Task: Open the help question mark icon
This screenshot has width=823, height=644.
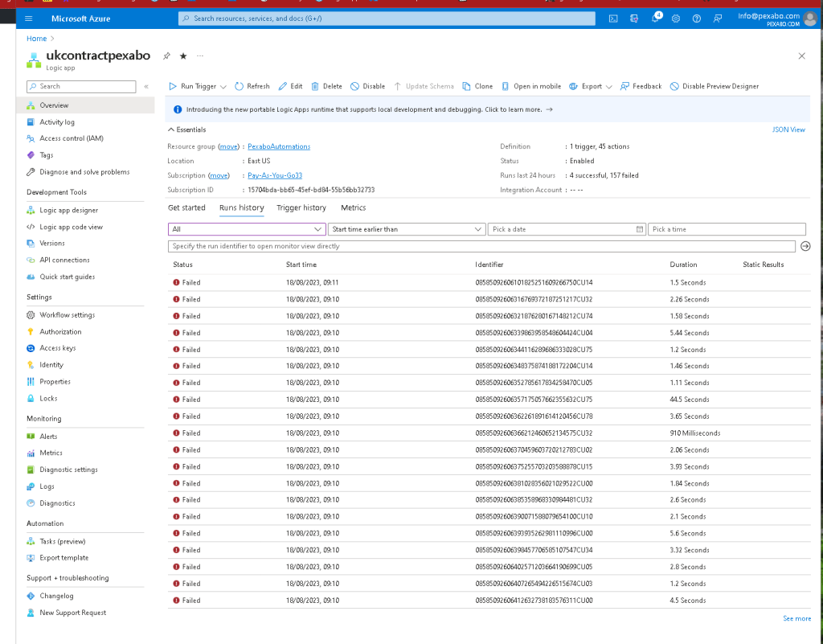Action: pyautogui.click(x=697, y=18)
